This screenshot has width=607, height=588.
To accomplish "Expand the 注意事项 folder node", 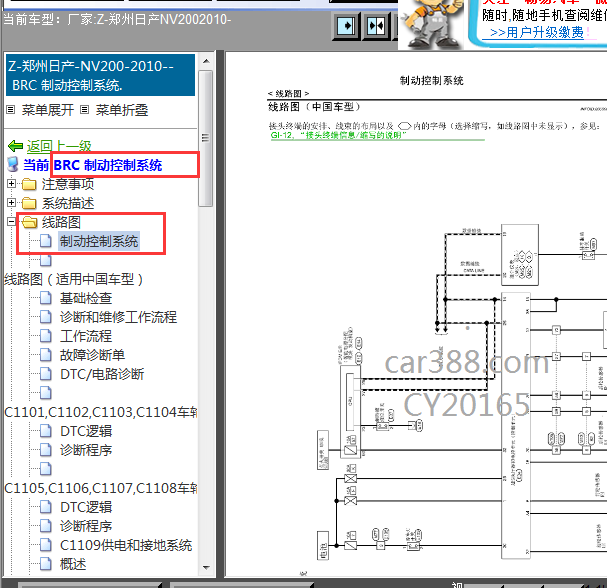I will [x=11, y=183].
